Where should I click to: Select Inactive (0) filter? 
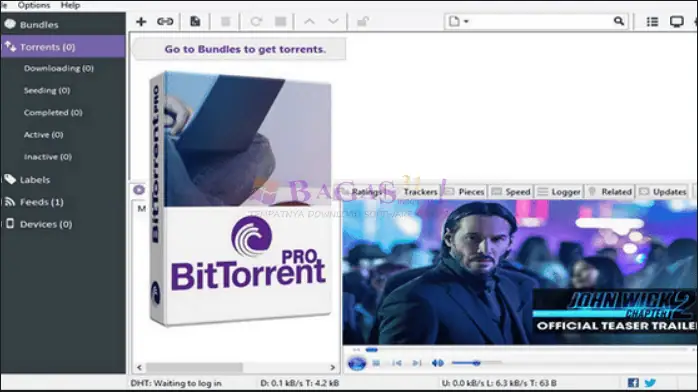tap(48, 157)
